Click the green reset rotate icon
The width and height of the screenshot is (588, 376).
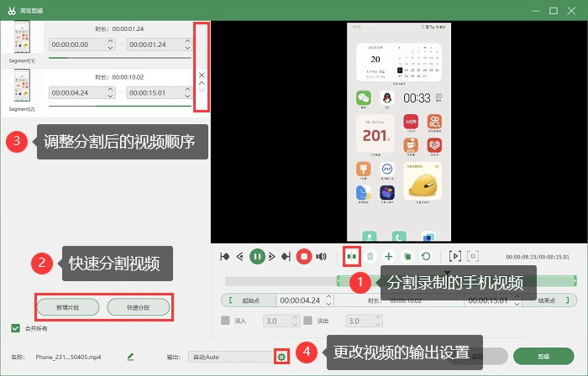point(426,257)
